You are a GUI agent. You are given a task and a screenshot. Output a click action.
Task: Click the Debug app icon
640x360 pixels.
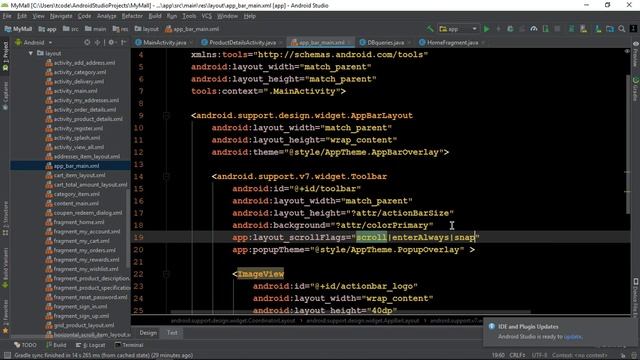(510, 29)
